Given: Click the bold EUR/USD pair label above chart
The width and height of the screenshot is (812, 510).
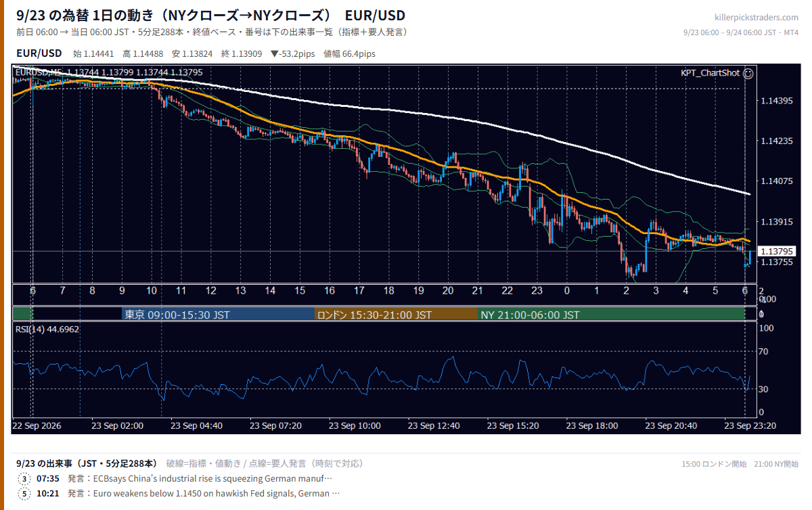Looking at the screenshot, I should point(39,53).
